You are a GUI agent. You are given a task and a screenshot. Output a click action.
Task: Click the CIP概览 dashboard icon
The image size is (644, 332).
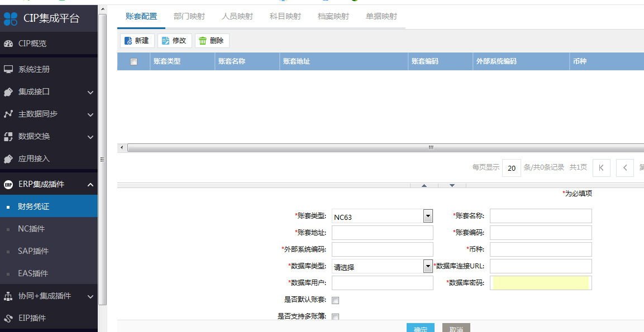click(x=8, y=44)
